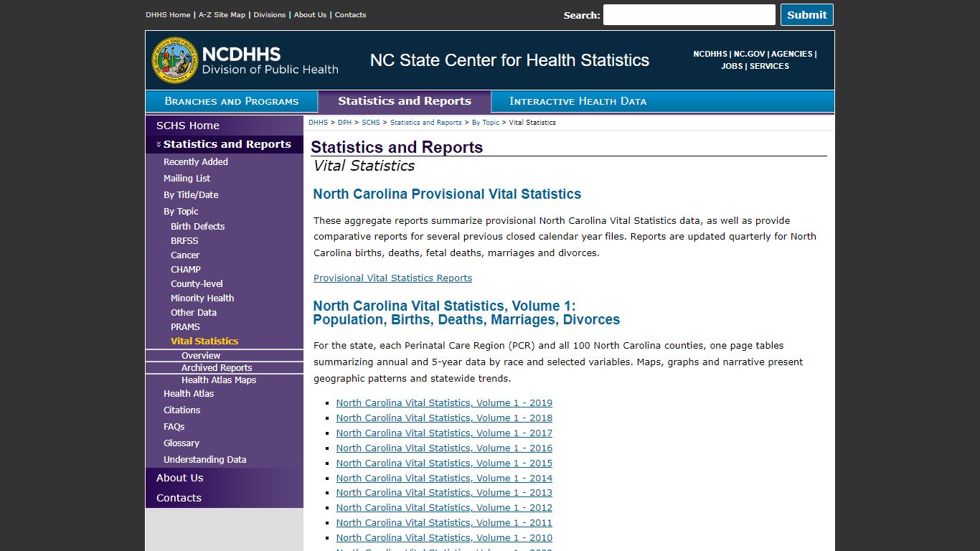Screen dimensions: 980x551
Task: Open the A-Z Site Map link
Action: pyautogui.click(x=222, y=14)
